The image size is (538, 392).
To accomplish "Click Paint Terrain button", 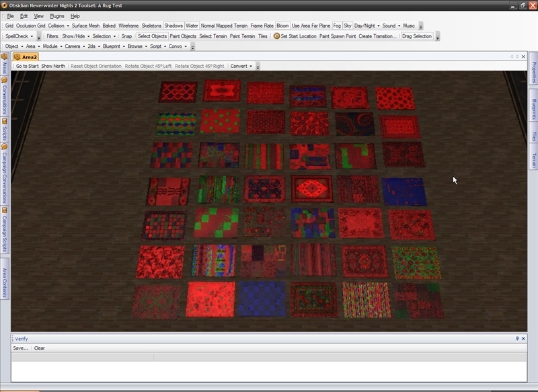I will click(242, 36).
